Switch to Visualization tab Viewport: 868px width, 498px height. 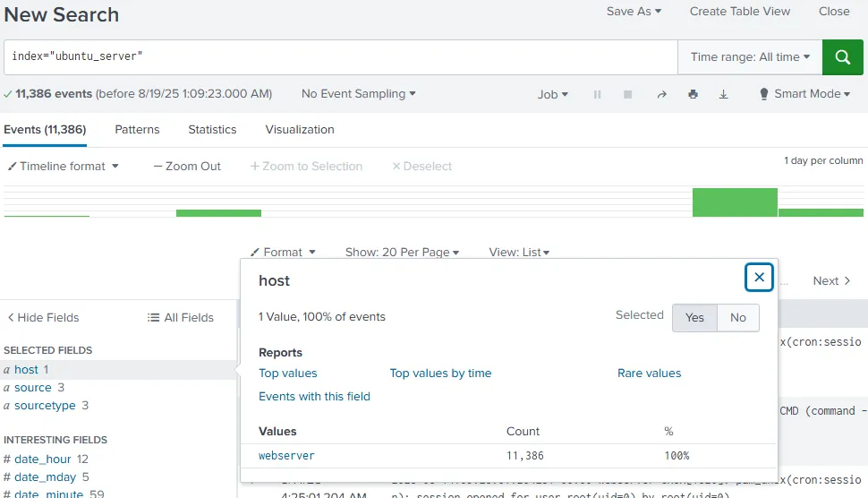(x=300, y=130)
